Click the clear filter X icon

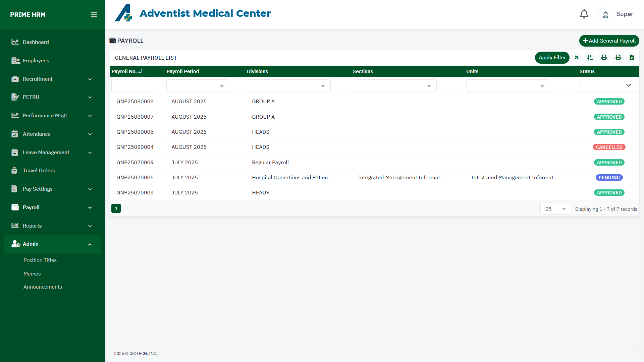click(577, 58)
